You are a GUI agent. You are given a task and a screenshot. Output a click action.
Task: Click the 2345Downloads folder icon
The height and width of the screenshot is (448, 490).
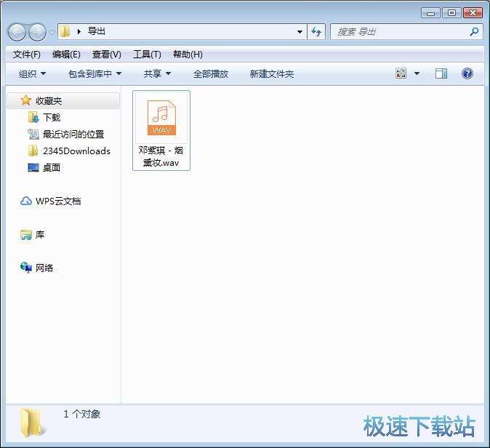[x=33, y=151]
